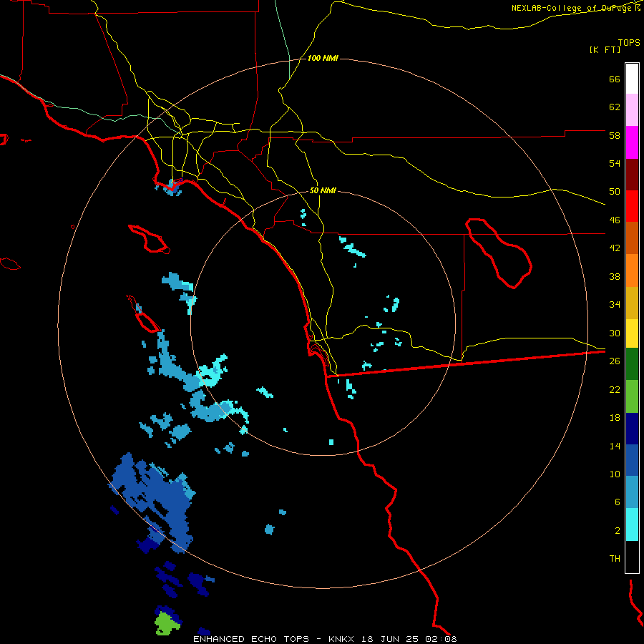The width and height of the screenshot is (644, 644).
Task: Select the 10 legend value
Action: pos(615,474)
